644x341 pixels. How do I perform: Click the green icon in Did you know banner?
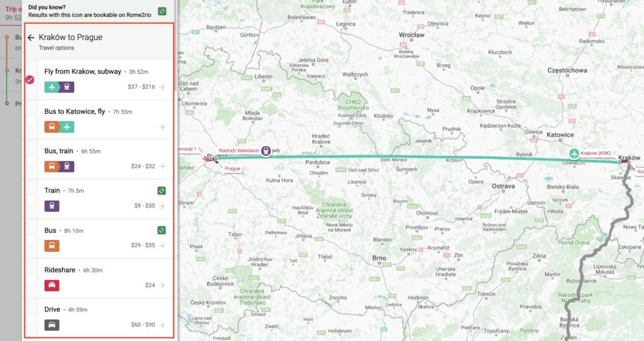[162, 11]
